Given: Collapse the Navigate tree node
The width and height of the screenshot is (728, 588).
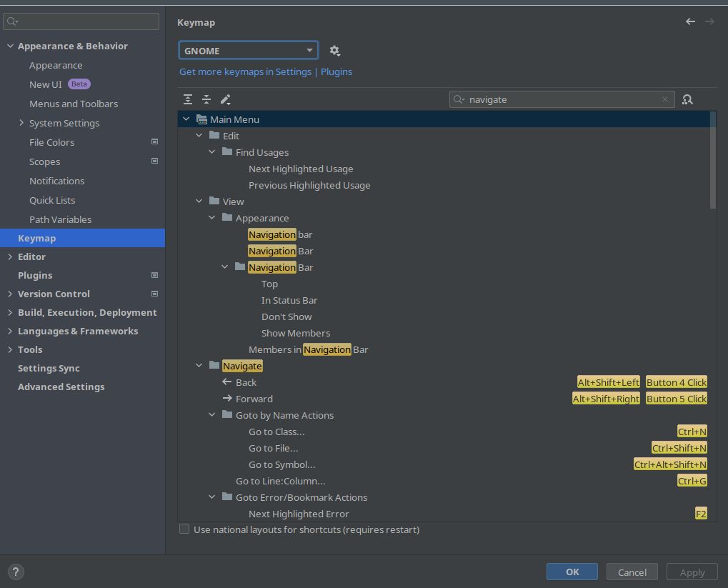Looking at the screenshot, I should pyautogui.click(x=199, y=366).
